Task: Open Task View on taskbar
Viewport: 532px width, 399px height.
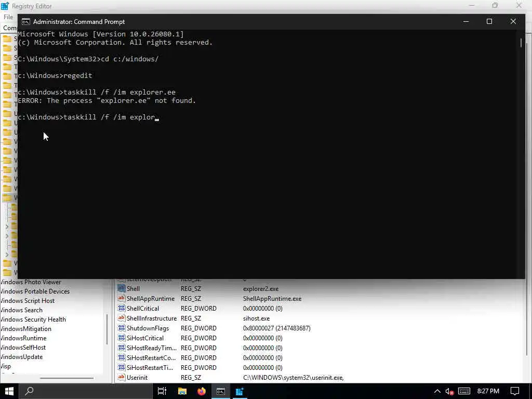Action: tap(162, 391)
